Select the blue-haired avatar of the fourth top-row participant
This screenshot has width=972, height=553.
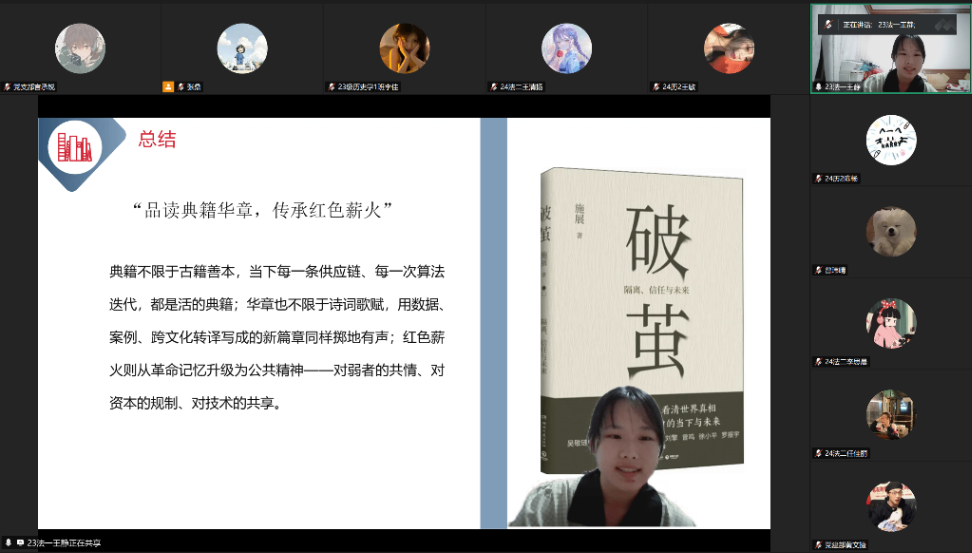tap(566, 47)
